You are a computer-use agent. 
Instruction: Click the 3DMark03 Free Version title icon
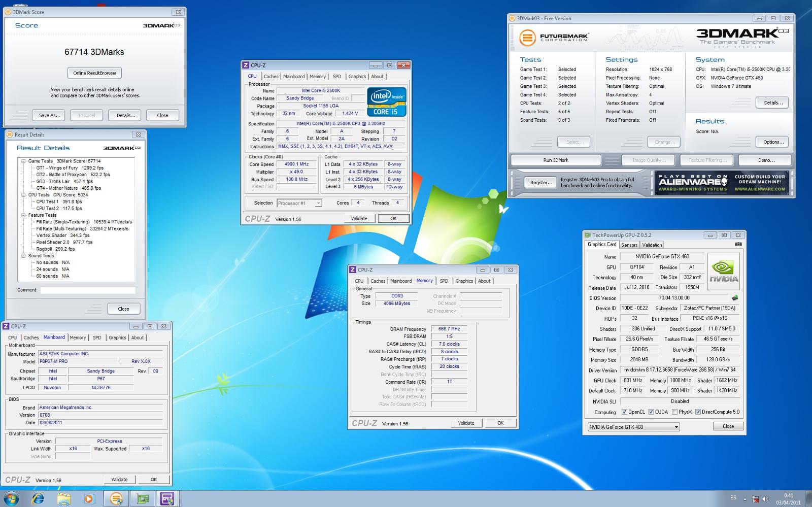tap(512, 18)
